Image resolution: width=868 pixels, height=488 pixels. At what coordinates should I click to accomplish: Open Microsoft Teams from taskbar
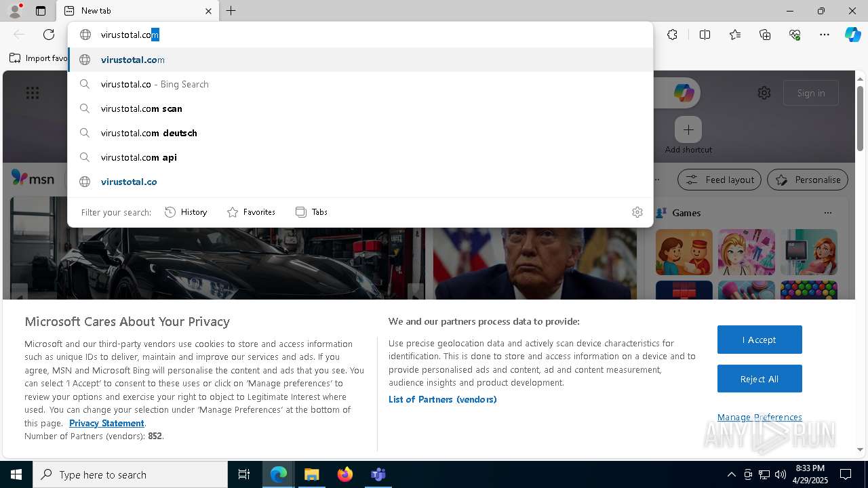[x=378, y=474]
